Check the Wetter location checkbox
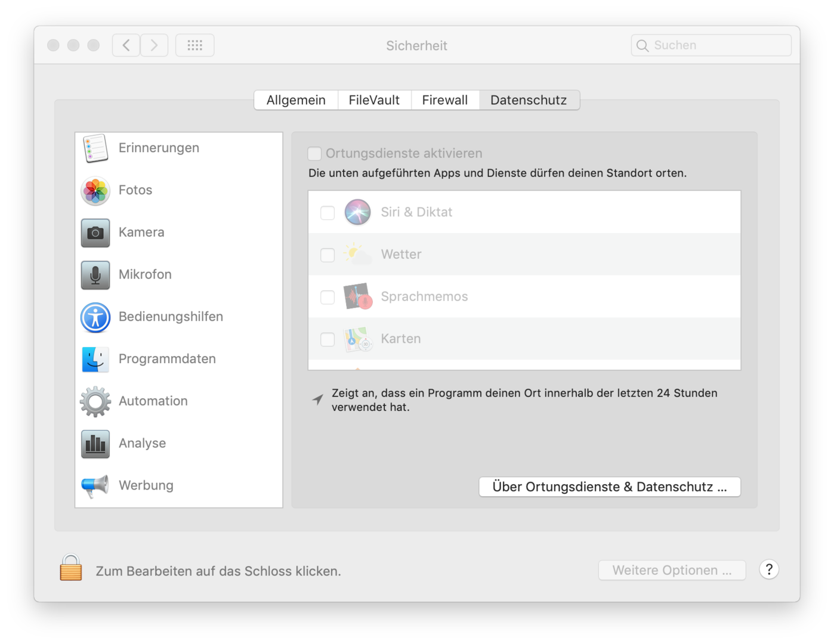Image resolution: width=834 pixels, height=644 pixels. pyautogui.click(x=328, y=255)
